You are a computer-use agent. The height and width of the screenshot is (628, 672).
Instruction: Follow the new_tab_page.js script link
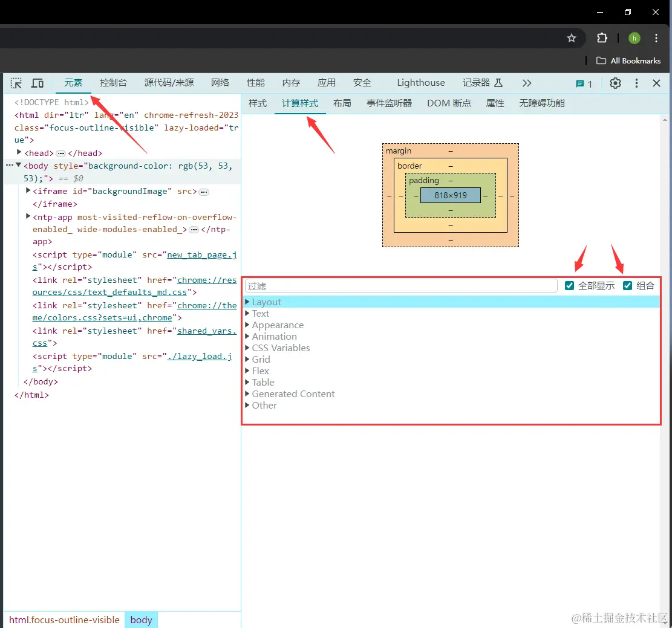202,255
